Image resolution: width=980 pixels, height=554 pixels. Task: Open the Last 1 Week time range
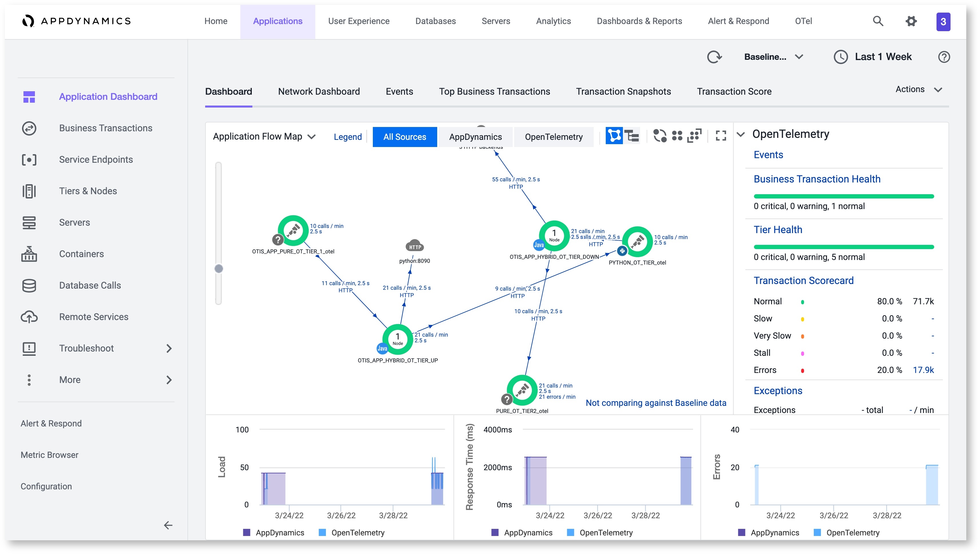tap(872, 57)
